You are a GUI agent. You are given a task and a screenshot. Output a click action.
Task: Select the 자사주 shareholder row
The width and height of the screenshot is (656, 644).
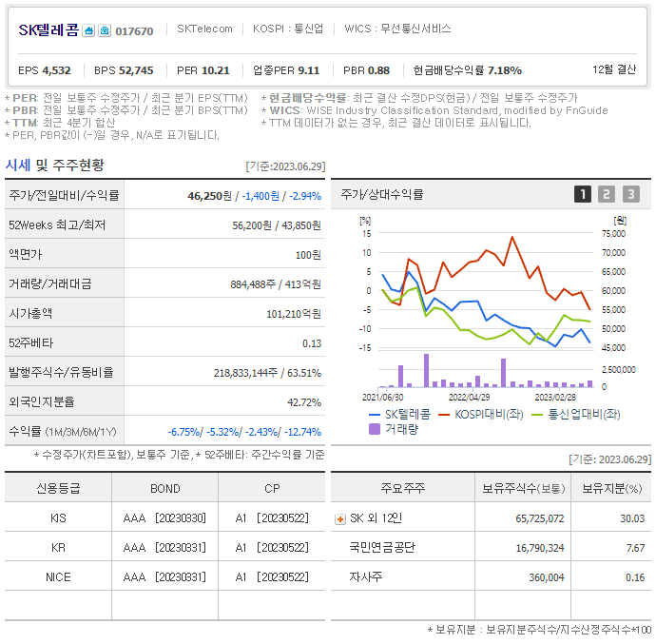[492, 577]
